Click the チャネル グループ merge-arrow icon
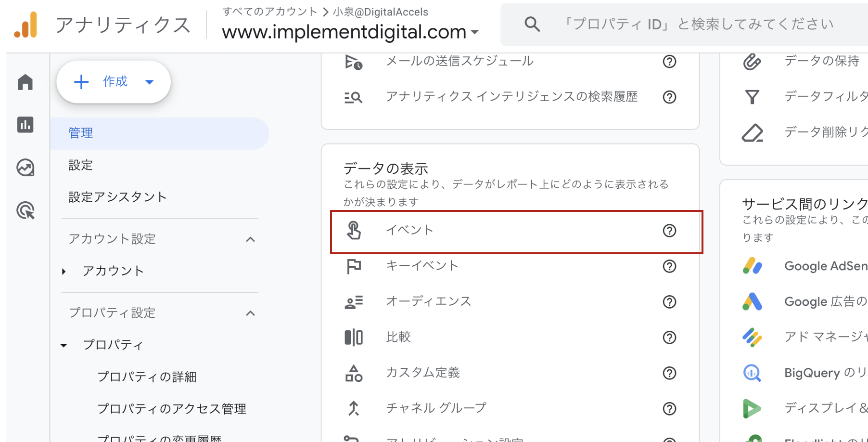This screenshot has width=868, height=442. tap(354, 408)
